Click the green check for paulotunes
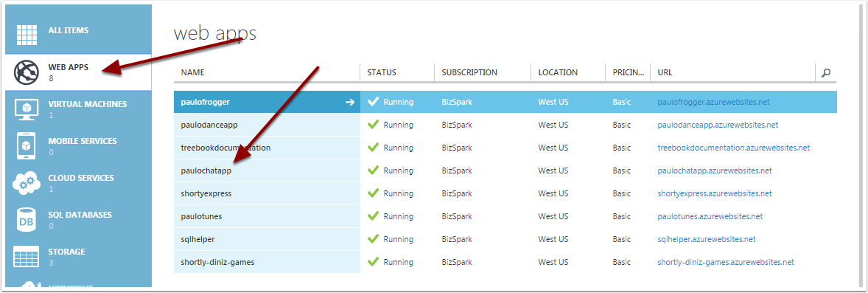Viewport: 868px width, 293px height. pyautogui.click(x=373, y=216)
